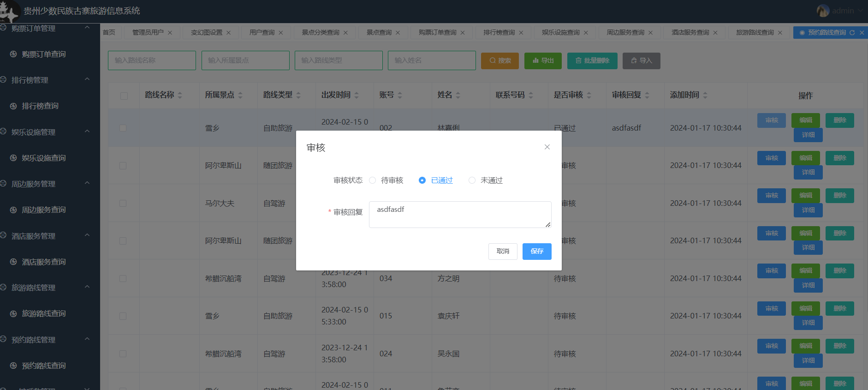Image resolution: width=868 pixels, height=390 pixels.
Task: Collapse the 排行榜管理 menu chevron
Action: [87, 79]
